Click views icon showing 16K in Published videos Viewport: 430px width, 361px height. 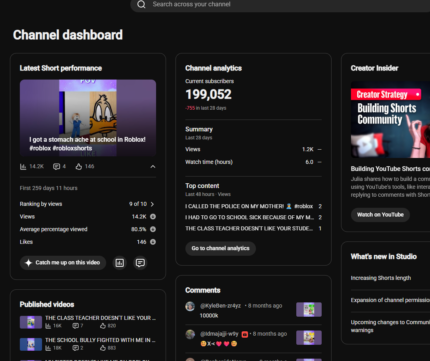[x=48, y=326]
